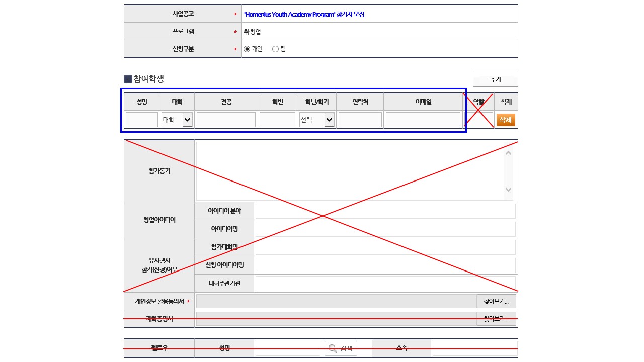Click the scroll up arrow in 참가동기
This screenshot has height=362, width=644.
click(x=508, y=153)
